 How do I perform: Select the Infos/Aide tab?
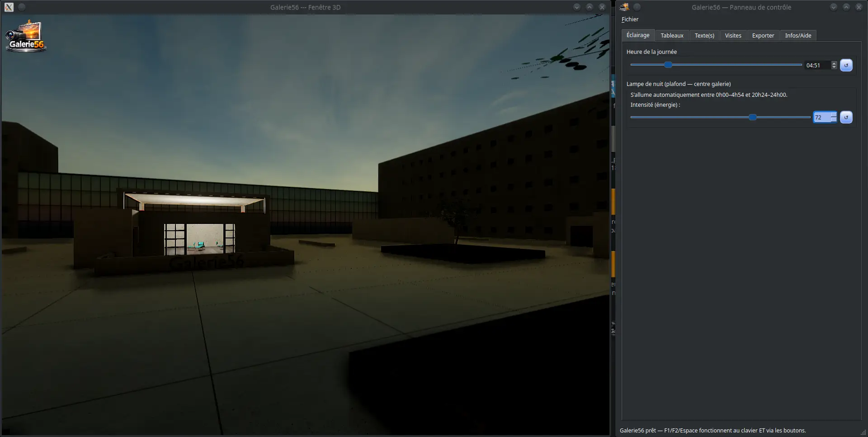click(x=798, y=35)
